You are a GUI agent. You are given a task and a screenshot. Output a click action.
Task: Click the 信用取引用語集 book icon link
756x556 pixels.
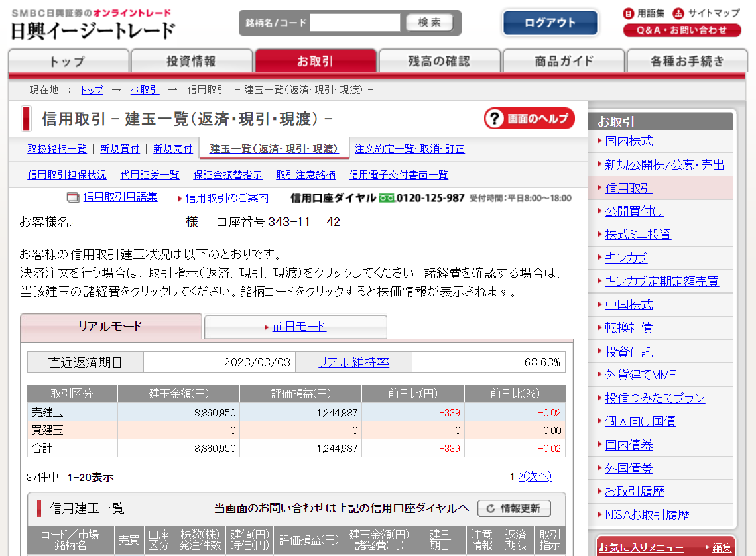point(73,197)
